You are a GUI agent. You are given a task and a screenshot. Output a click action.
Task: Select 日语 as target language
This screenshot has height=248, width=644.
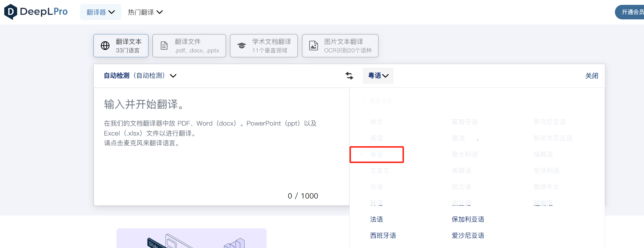(x=376, y=187)
